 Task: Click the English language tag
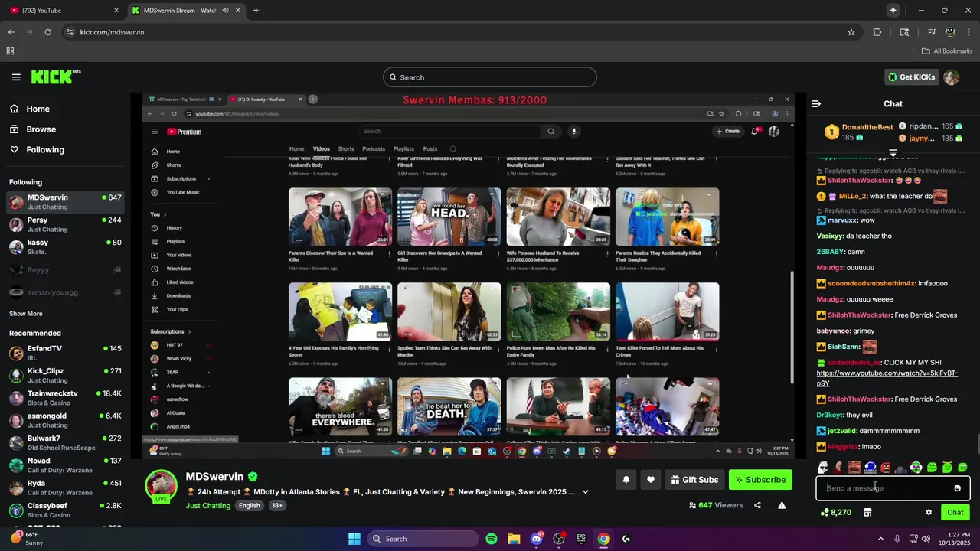click(249, 506)
